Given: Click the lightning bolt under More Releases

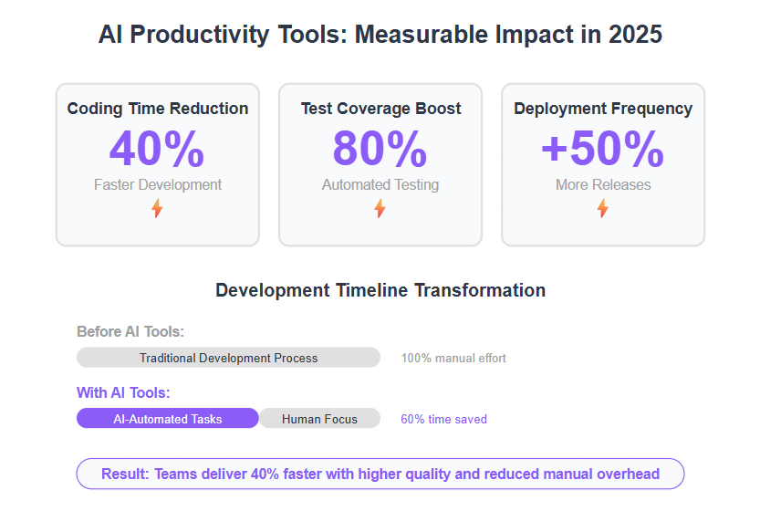Looking at the screenshot, I should (x=602, y=209).
